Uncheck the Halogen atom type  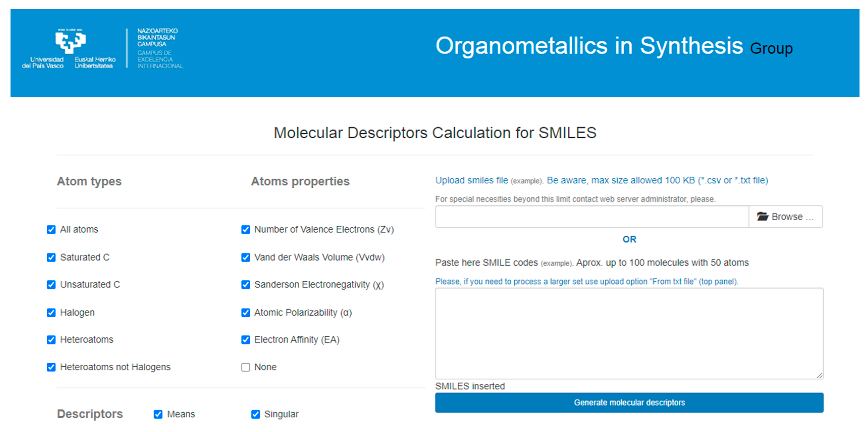tap(51, 313)
